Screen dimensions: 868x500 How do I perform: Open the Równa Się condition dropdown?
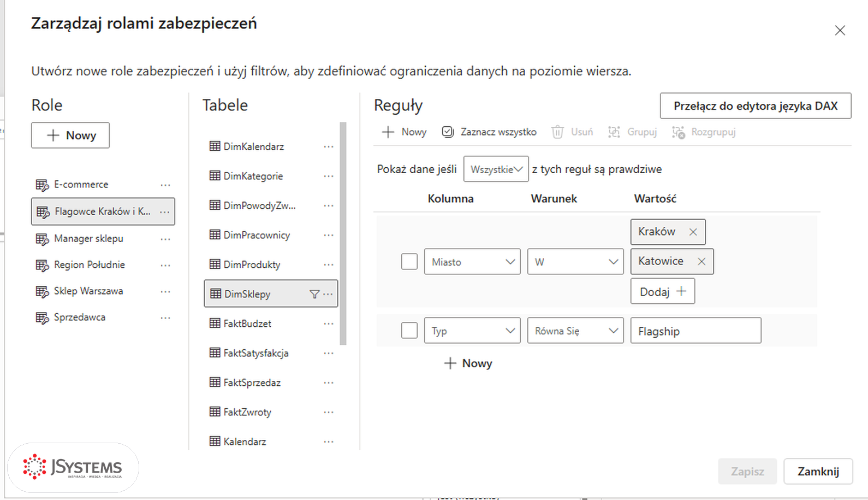tap(575, 331)
